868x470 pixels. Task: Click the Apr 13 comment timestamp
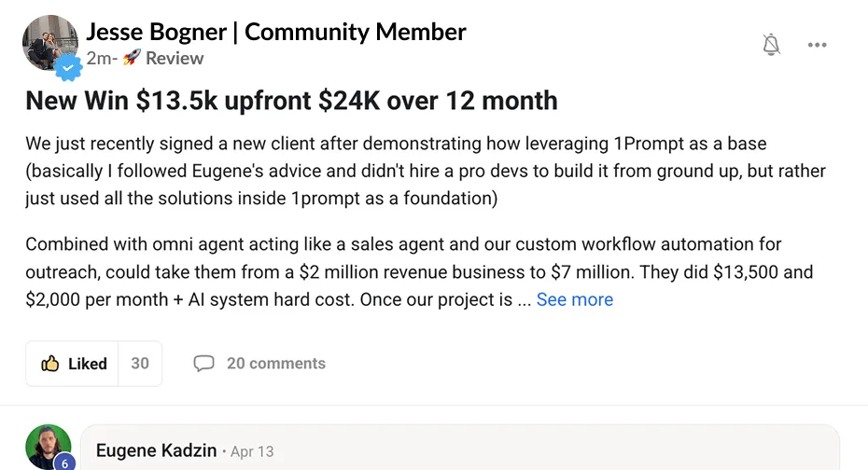coord(252,451)
